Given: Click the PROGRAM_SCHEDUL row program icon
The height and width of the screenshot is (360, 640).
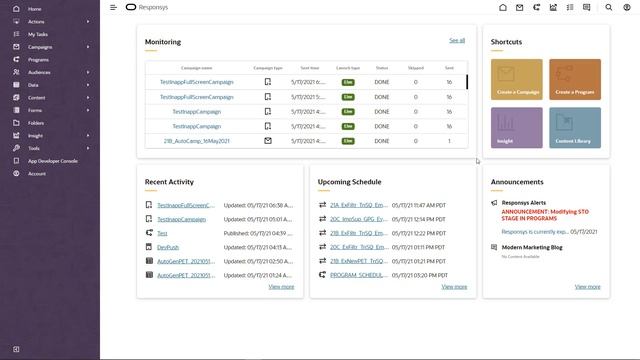Looking at the screenshot, I should click(x=322, y=275).
